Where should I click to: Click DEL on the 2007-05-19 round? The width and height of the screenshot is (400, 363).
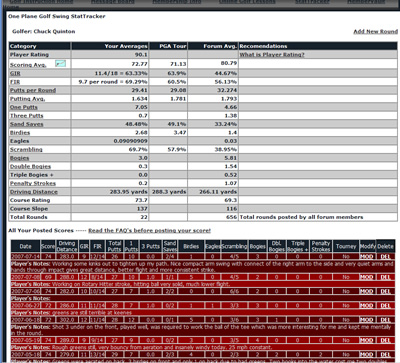click(385, 340)
